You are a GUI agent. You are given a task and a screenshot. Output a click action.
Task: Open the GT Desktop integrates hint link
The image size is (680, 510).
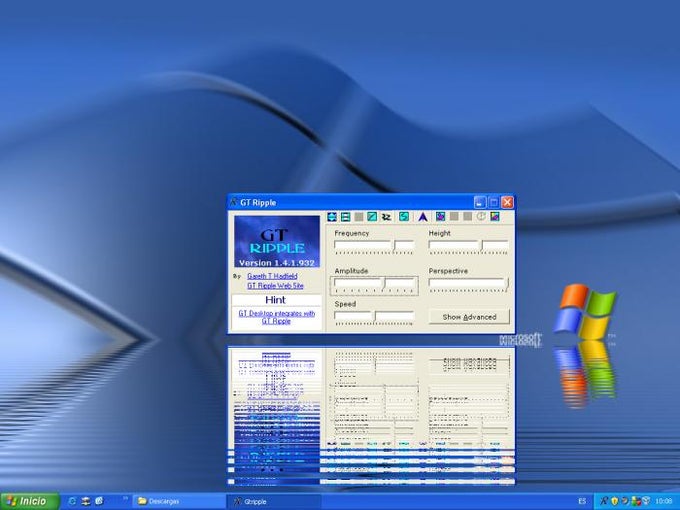276,317
